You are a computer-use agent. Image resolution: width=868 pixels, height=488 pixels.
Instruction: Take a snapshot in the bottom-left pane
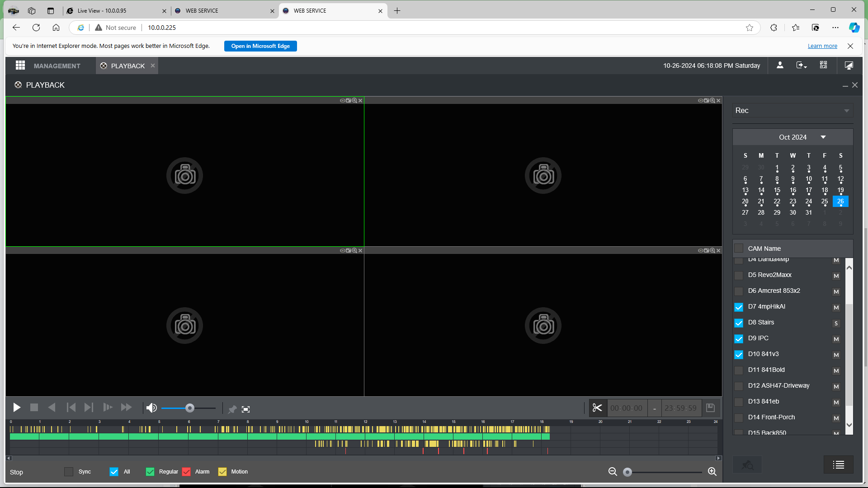pos(349,251)
